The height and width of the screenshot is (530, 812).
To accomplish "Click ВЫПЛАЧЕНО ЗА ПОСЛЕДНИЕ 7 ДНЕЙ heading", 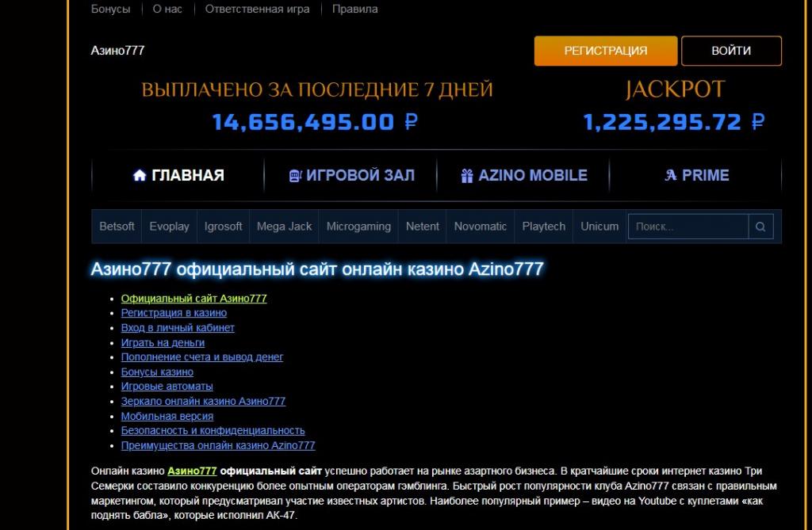I will pos(317,90).
